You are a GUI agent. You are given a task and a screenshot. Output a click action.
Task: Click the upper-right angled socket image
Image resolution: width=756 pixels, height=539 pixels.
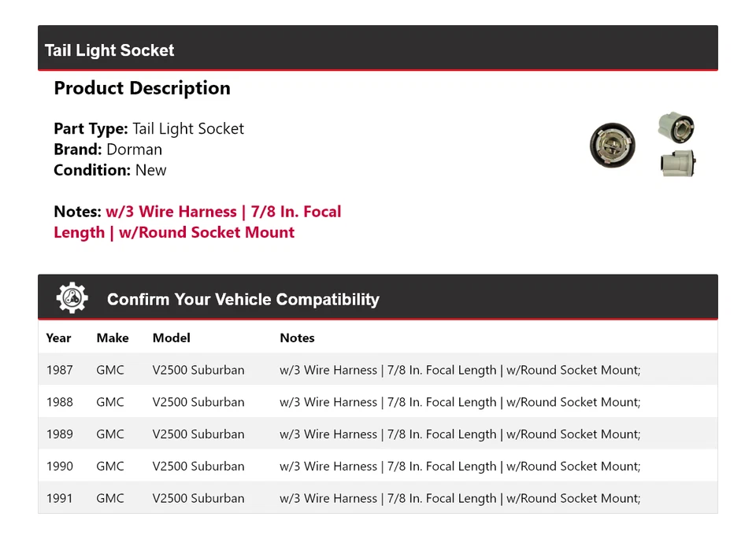[676, 127]
